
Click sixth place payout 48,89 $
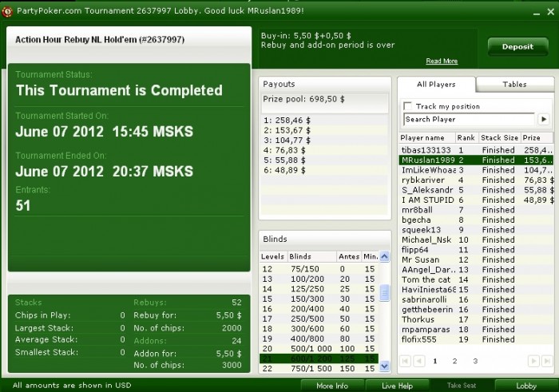click(284, 170)
